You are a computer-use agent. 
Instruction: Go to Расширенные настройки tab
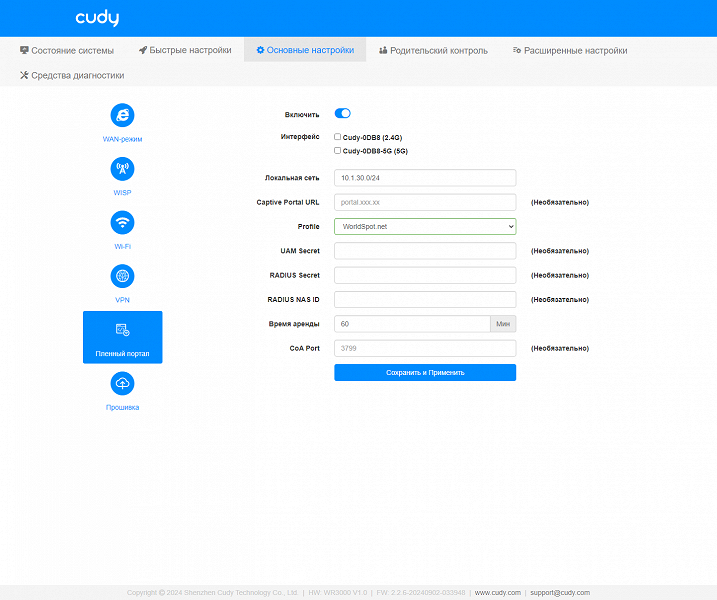tap(570, 50)
